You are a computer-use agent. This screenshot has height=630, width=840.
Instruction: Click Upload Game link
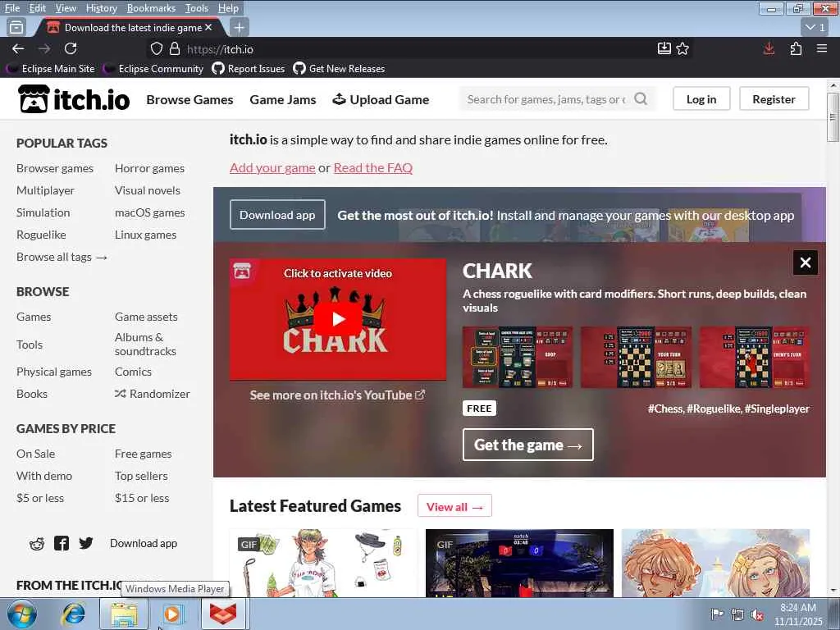[x=381, y=99]
